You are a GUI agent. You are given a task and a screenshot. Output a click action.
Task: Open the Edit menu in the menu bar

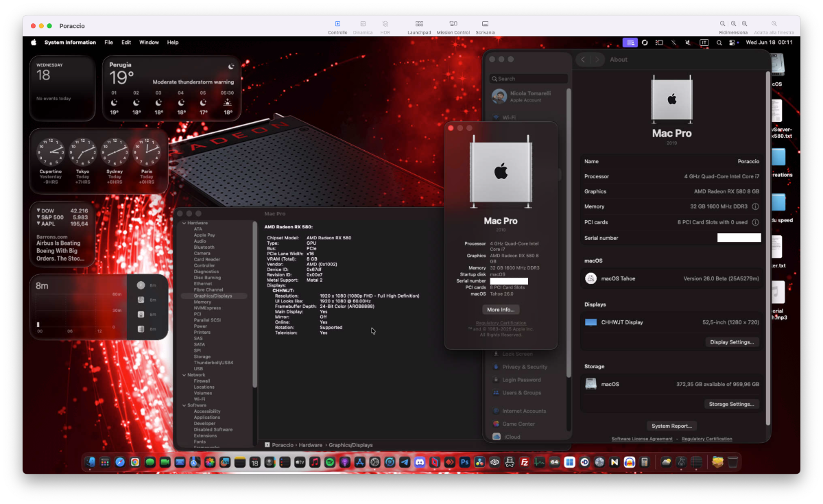126,43
